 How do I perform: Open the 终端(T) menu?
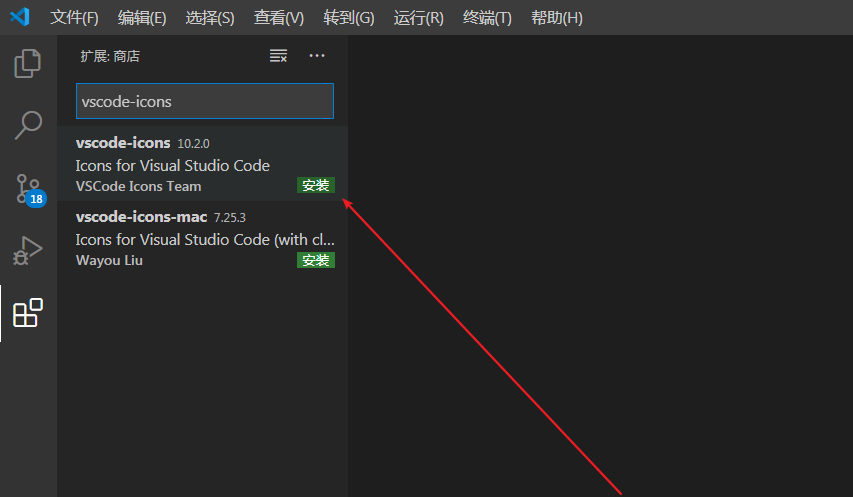tap(487, 18)
